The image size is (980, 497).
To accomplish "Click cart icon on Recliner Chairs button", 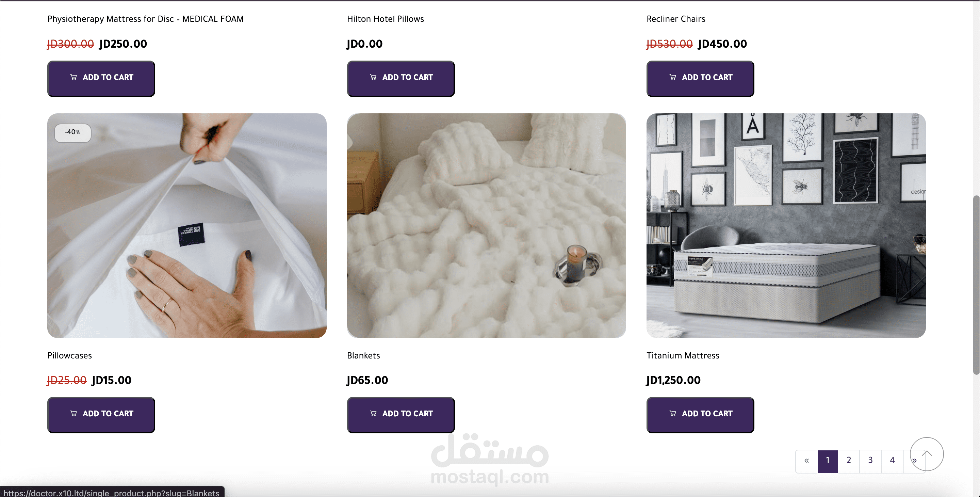I will tap(673, 77).
